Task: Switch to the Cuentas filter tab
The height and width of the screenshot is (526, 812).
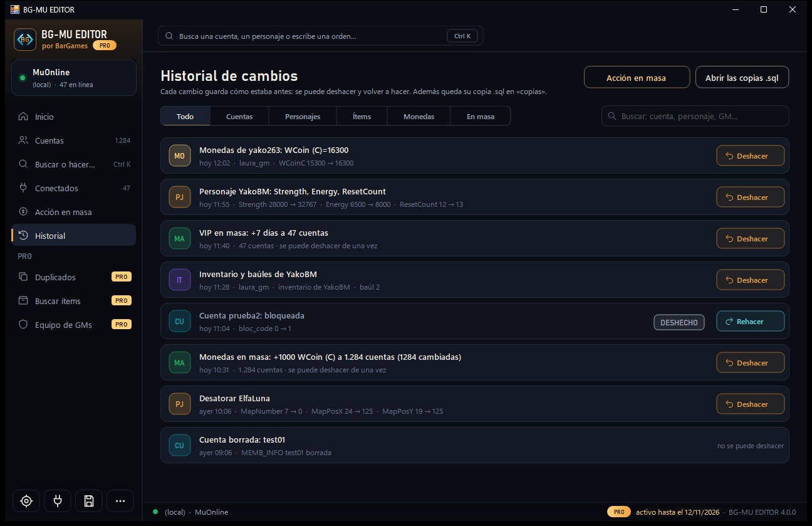Action: tap(239, 117)
